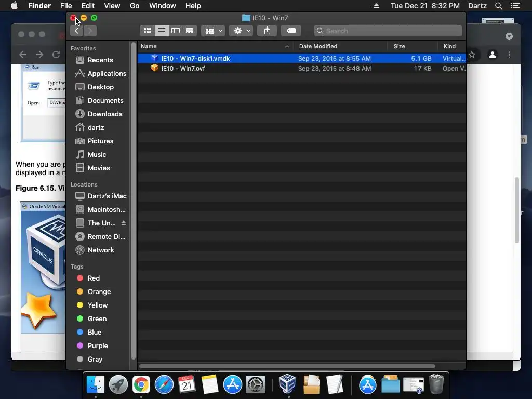
Task: Select the Purple tag
Action: coord(92,345)
